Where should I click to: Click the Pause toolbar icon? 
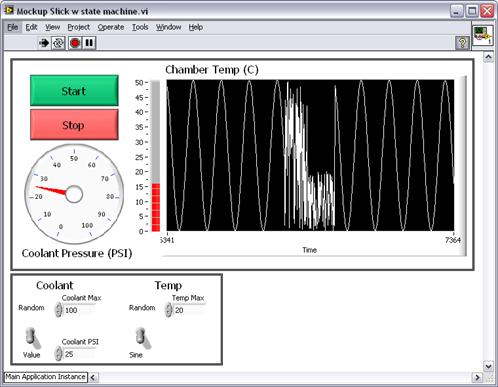tap(89, 43)
